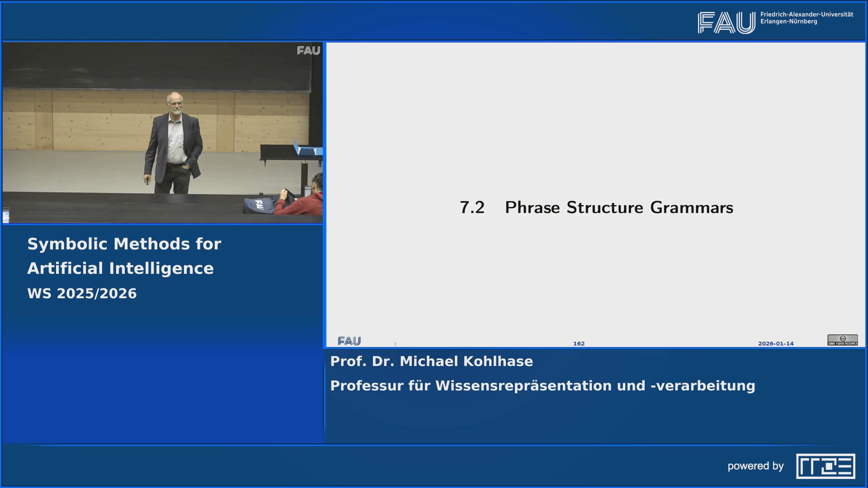Image resolution: width=868 pixels, height=488 pixels.
Task: Click the FAU logo in the top-right header
Action: tap(726, 20)
